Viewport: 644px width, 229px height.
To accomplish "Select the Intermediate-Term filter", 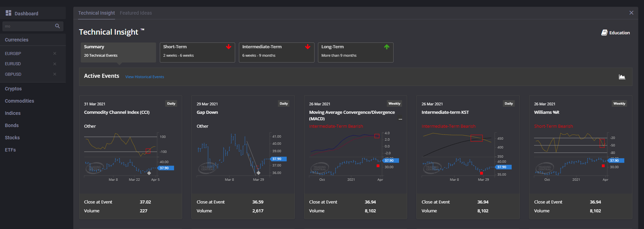I will pyautogui.click(x=276, y=52).
